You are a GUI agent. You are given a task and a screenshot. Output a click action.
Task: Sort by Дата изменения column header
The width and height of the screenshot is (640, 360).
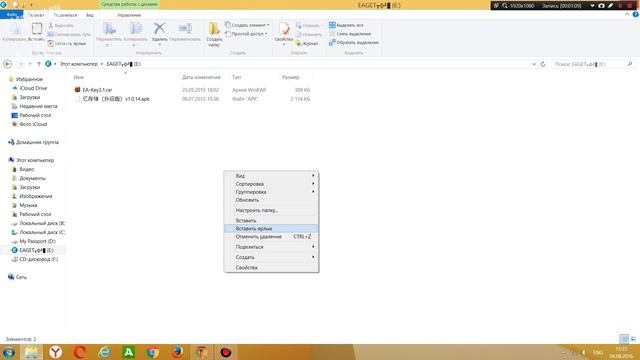(201, 77)
